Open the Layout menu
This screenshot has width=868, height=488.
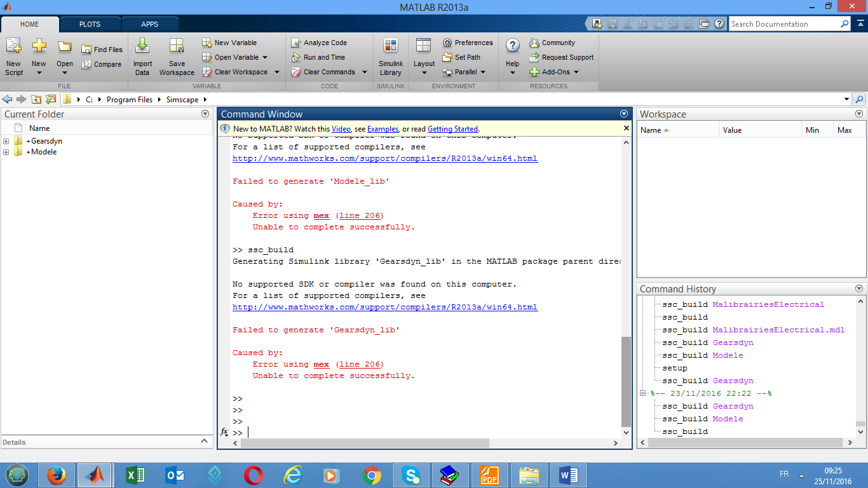[x=424, y=57]
